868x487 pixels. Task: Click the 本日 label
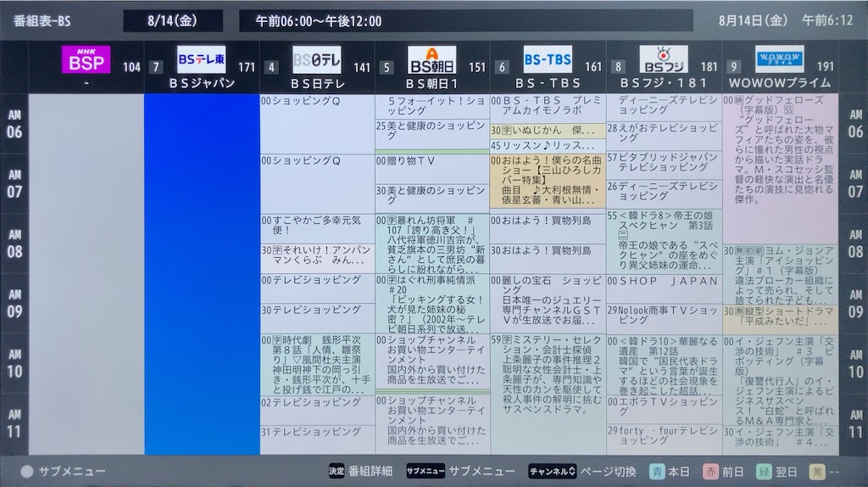[x=679, y=472]
